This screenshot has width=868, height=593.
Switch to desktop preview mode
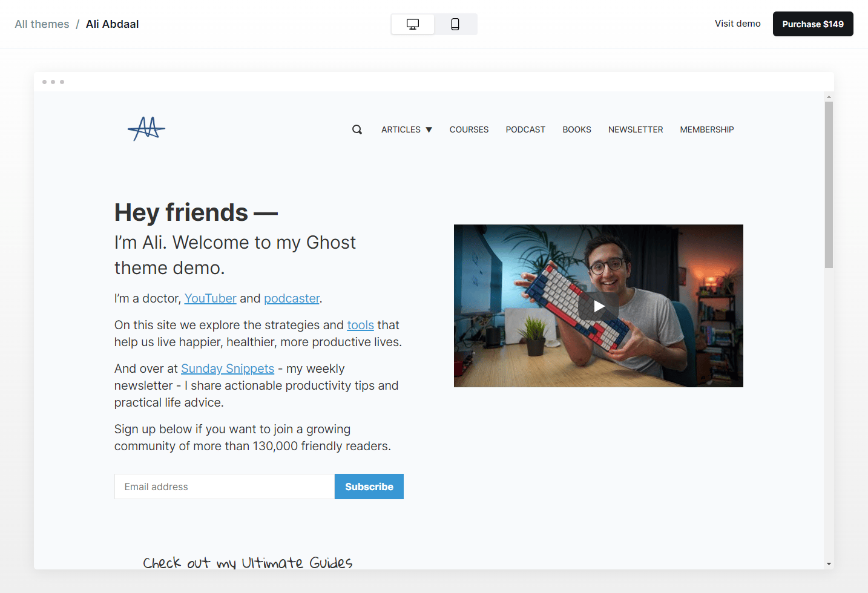click(x=413, y=24)
